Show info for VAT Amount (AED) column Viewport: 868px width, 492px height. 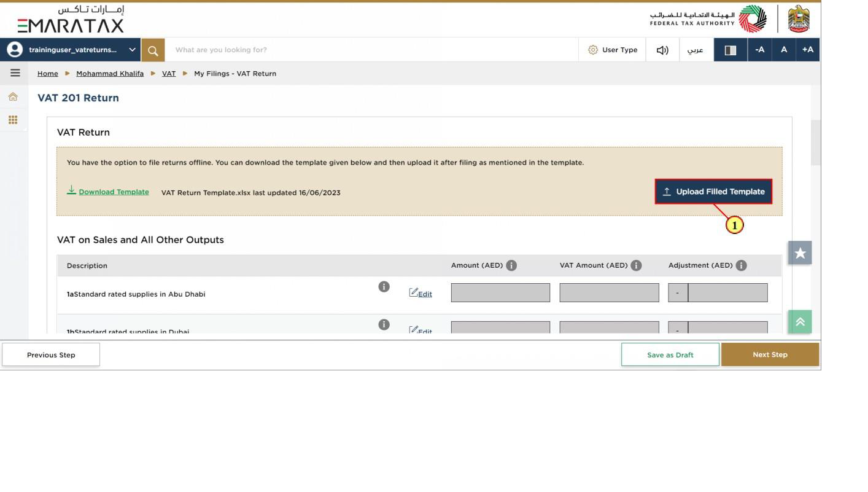[x=636, y=265]
